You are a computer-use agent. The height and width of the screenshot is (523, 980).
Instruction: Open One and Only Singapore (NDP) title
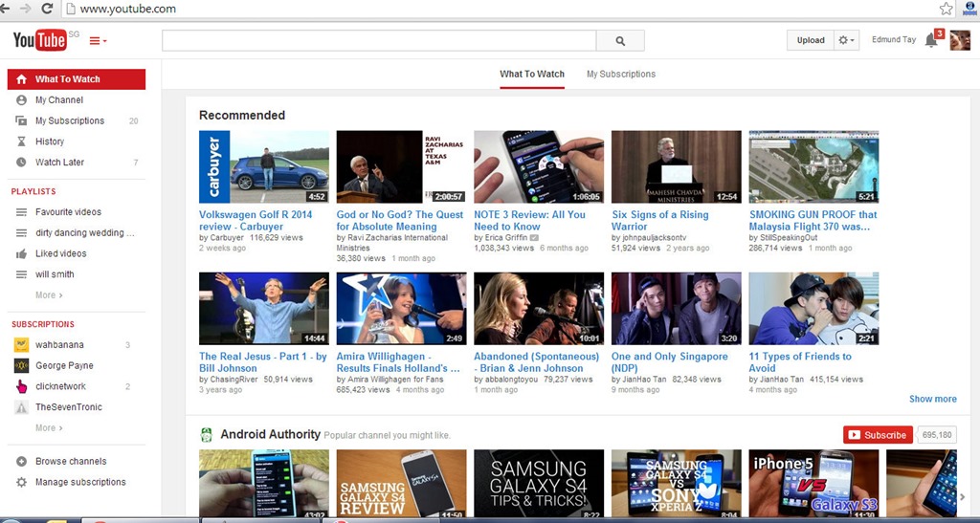[669, 362]
